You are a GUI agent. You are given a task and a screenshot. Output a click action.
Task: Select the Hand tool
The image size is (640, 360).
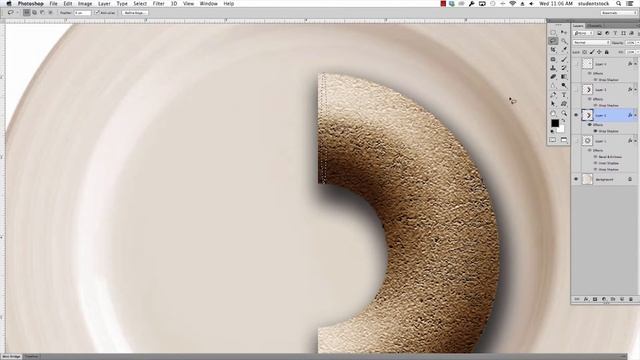pos(553,113)
